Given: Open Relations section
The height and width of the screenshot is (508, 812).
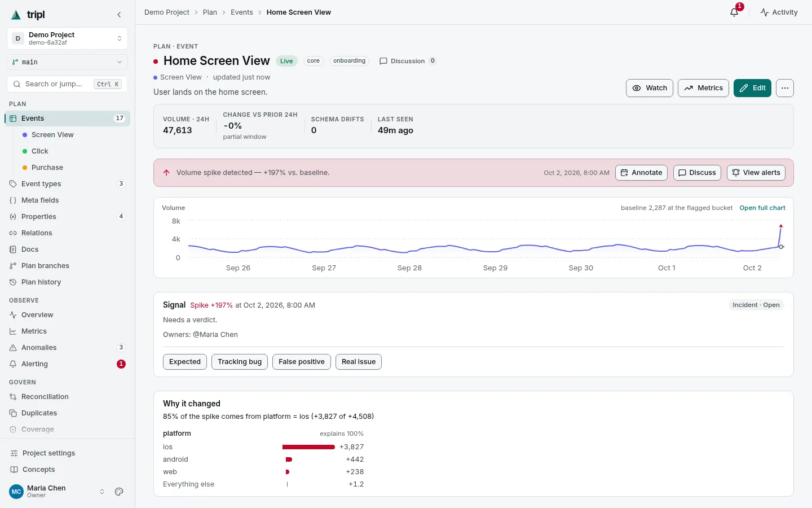Looking at the screenshot, I should click(68, 233).
